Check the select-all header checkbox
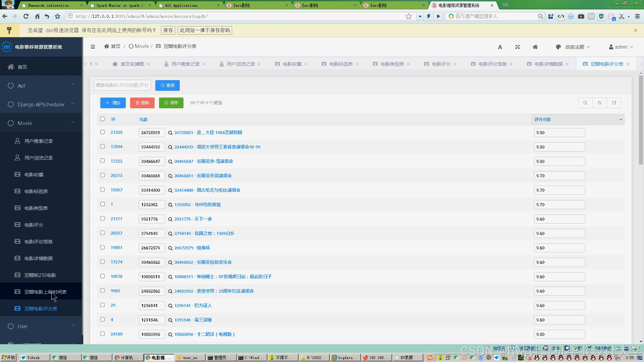 [x=102, y=119]
